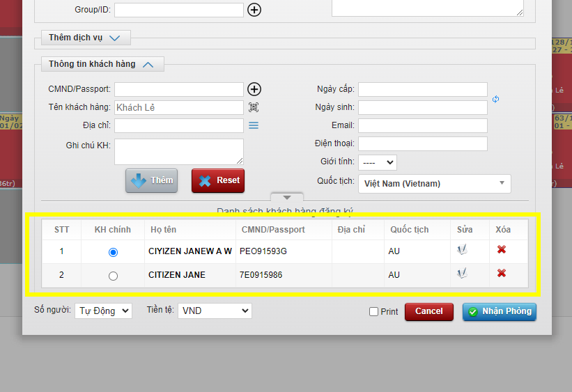Edit guest CITIZEN JANE row
Screen dimensions: 572x392
click(461, 274)
